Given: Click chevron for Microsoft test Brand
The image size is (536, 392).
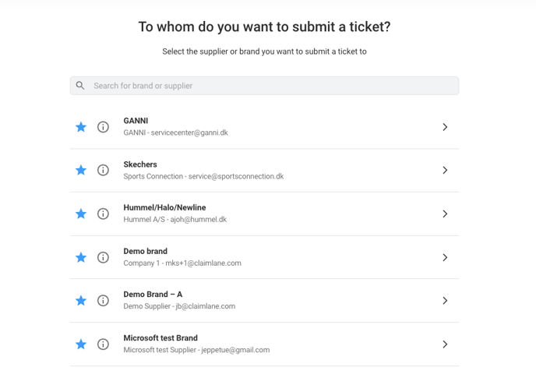Looking at the screenshot, I should pos(445,344).
